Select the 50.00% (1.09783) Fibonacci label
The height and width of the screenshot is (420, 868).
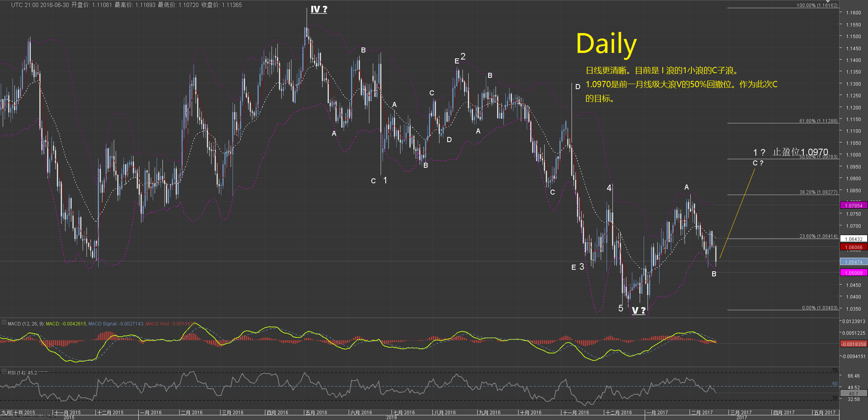pos(818,157)
